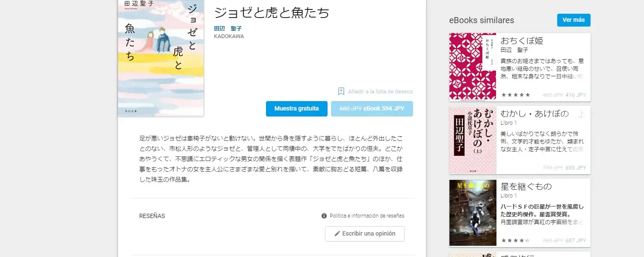
Task: Click the info icon beside review policy
Action: click(324, 216)
